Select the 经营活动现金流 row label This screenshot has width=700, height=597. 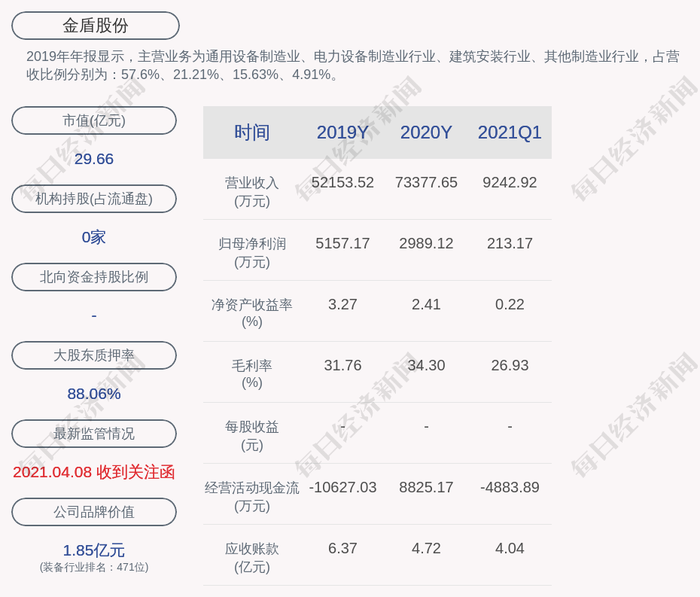tap(251, 496)
